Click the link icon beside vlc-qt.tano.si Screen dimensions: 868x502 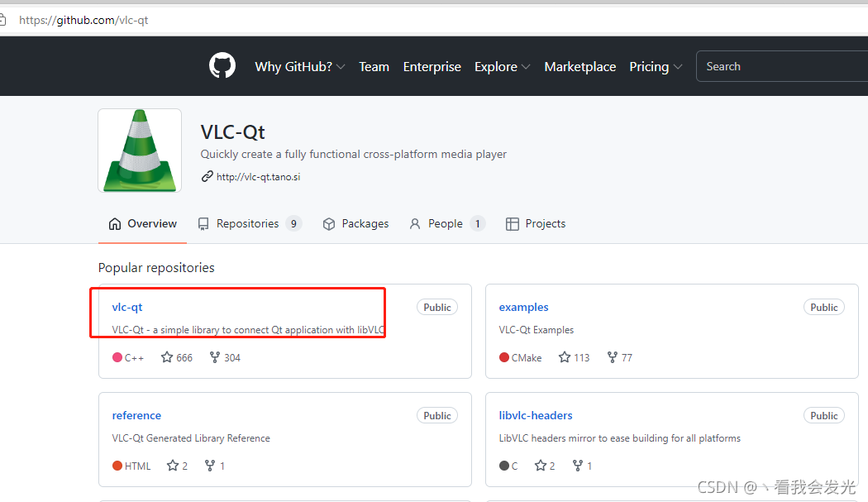coord(207,176)
